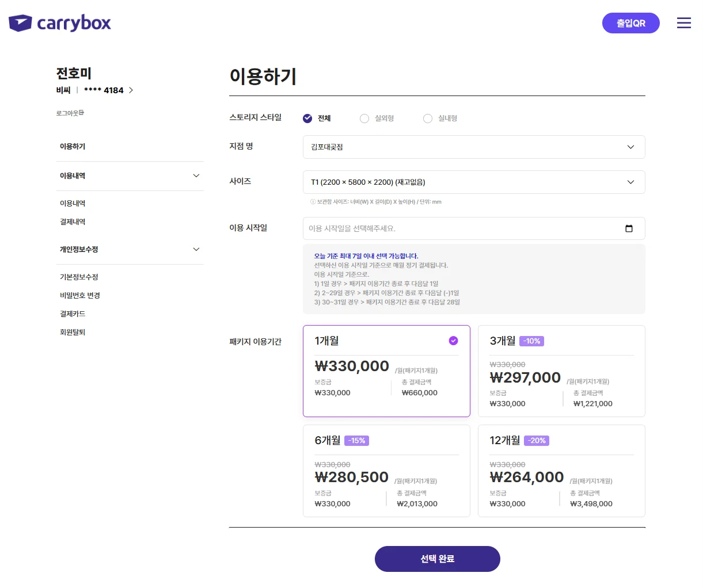
Task: Click the info icon beside 보관함 사이즈 note
Action: point(313,202)
